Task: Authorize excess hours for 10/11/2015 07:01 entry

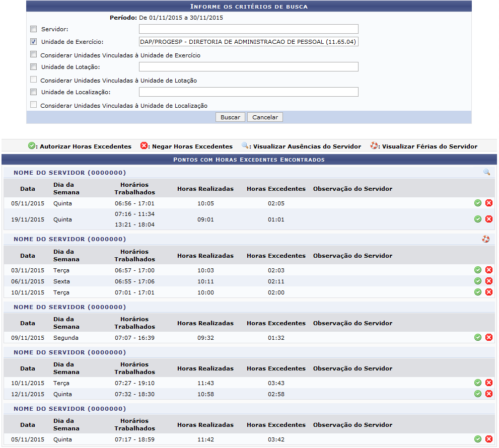Action: click(x=477, y=292)
